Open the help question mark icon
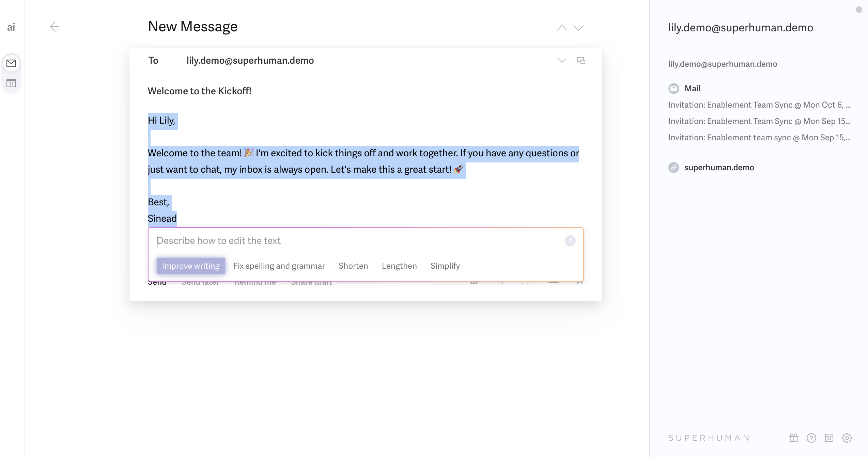Image resolution: width=868 pixels, height=457 pixels. (x=811, y=438)
